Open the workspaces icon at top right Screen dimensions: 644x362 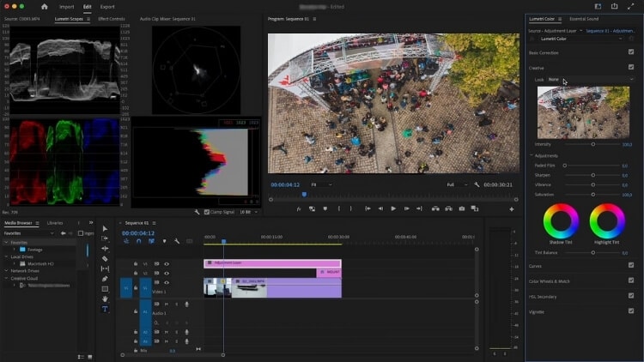(x=598, y=6)
